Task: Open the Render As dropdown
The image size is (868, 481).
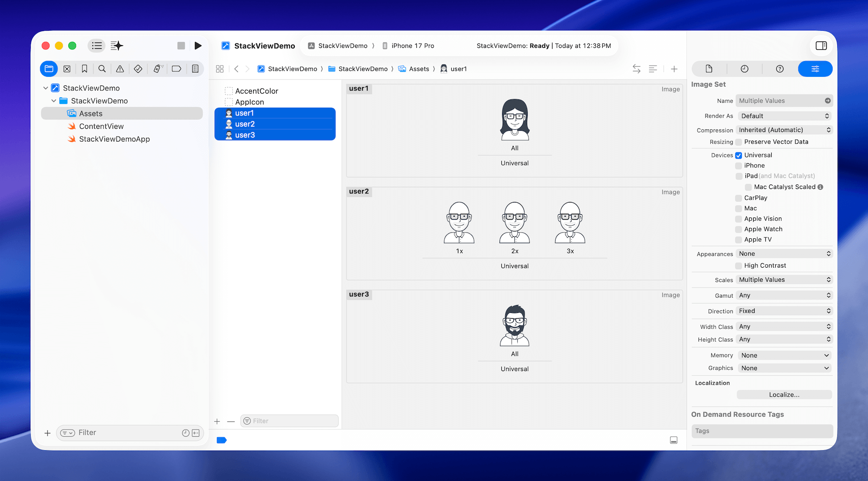Action: click(784, 116)
